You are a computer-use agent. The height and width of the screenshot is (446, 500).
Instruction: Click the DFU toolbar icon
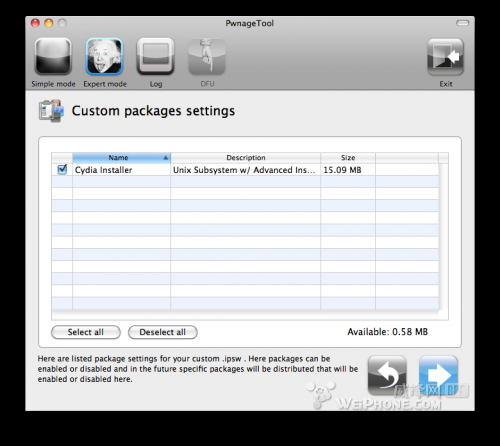point(207,57)
